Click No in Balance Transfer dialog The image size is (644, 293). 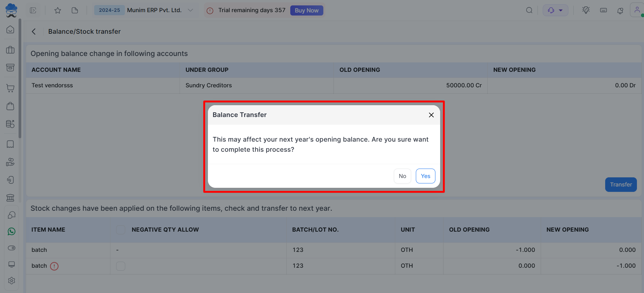click(x=402, y=176)
